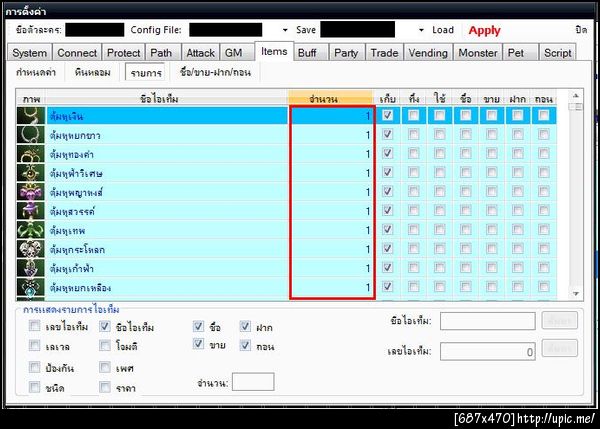Sort by the จำนวน column header

pyautogui.click(x=330, y=99)
